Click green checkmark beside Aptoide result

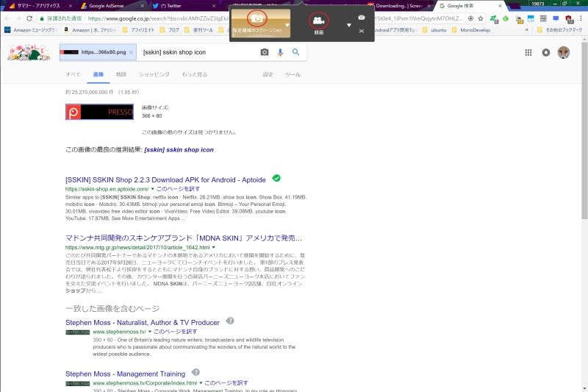coord(276,178)
